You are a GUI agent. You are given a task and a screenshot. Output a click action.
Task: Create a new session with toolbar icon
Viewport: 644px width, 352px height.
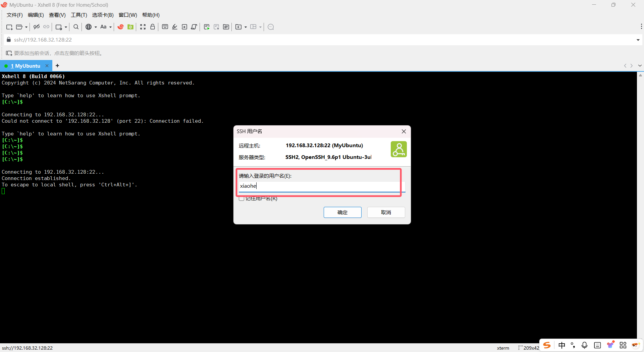point(9,27)
